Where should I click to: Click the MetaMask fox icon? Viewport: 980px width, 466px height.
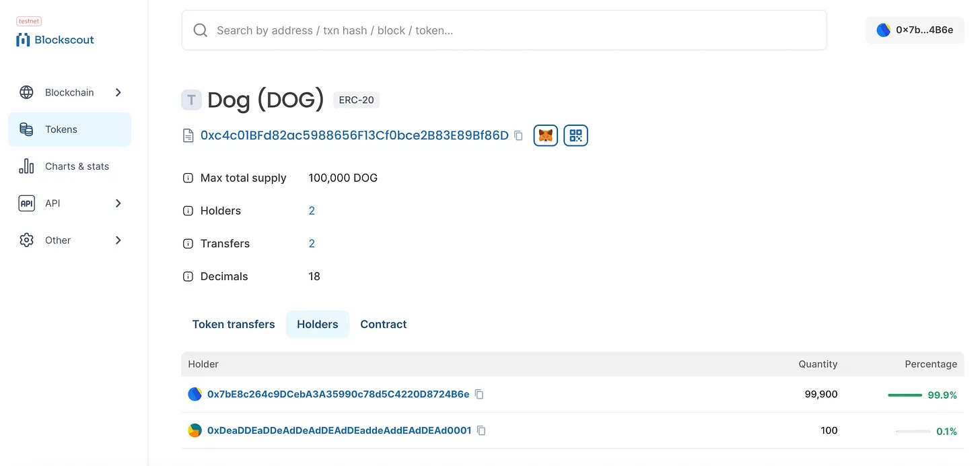546,135
